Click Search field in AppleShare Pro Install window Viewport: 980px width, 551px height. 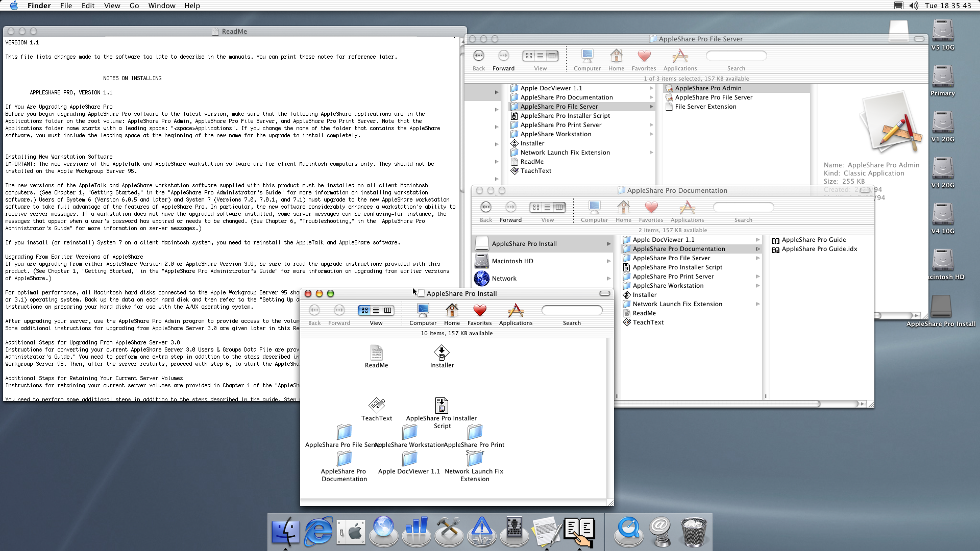[572, 310]
